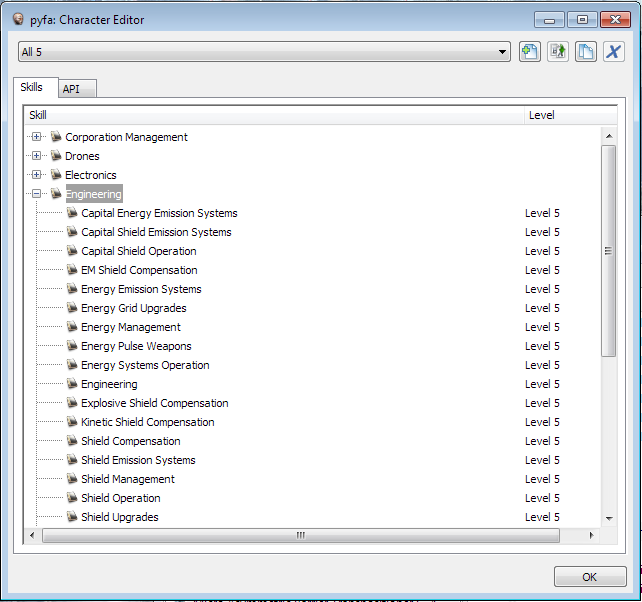Click icon next to Capital Shield Emission Systems
642x602 pixels.
tap(72, 231)
